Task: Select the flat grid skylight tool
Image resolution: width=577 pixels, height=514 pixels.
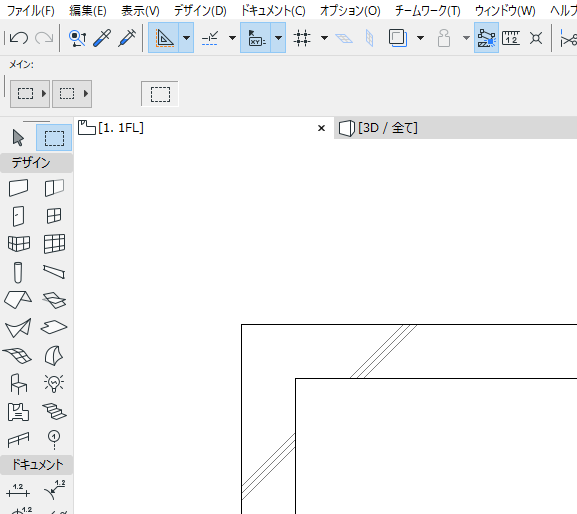Action: click(54, 244)
